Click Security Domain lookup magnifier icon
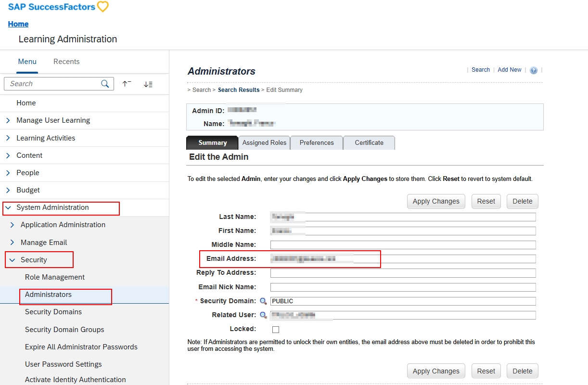 point(263,301)
